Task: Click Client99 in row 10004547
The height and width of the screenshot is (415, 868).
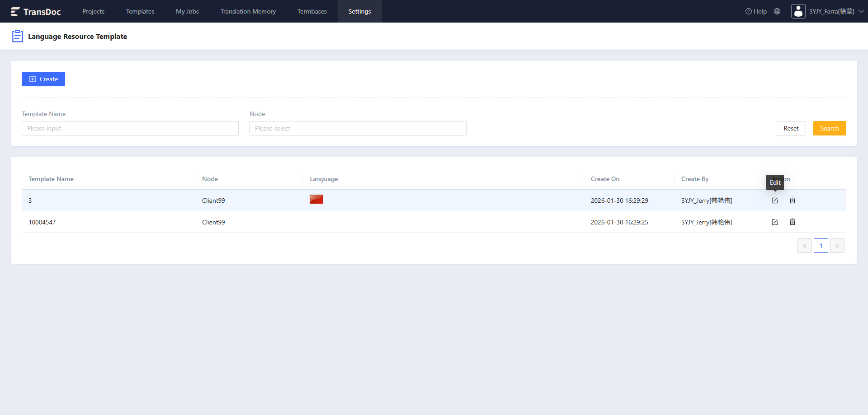Action: [x=213, y=222]
